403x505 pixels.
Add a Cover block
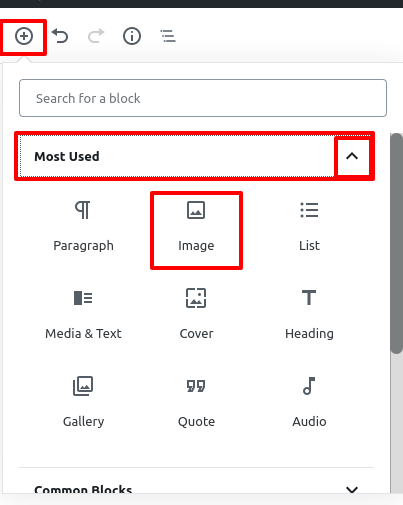click(x=196, y=314)
